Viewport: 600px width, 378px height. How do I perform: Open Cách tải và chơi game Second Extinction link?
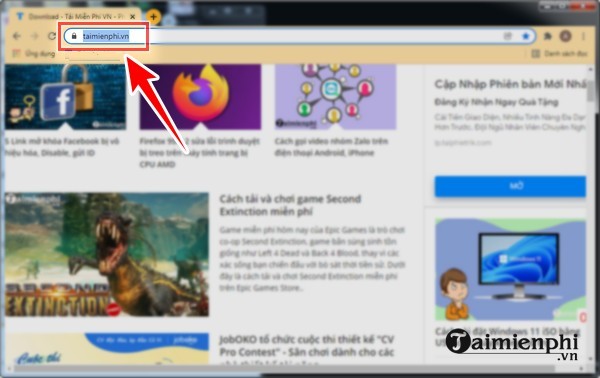click(290, 205)
